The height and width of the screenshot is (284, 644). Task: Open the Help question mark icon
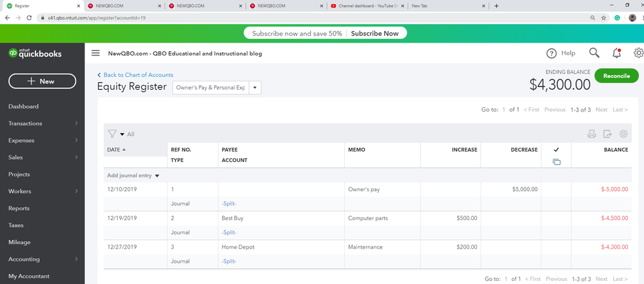click(x=551, y=54)
